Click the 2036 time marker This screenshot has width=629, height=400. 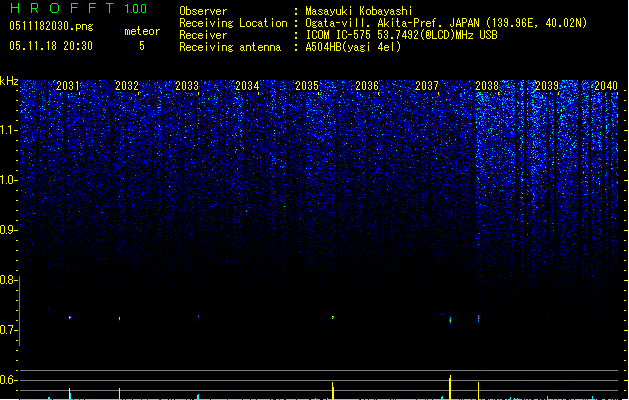point(367,86)
